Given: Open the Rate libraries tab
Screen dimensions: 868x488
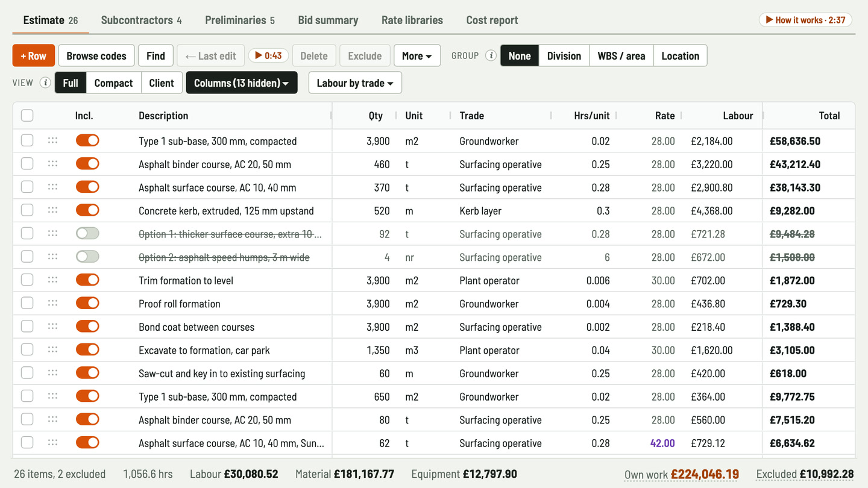Looking at the screenshot, I should click(x=412, y=20).
